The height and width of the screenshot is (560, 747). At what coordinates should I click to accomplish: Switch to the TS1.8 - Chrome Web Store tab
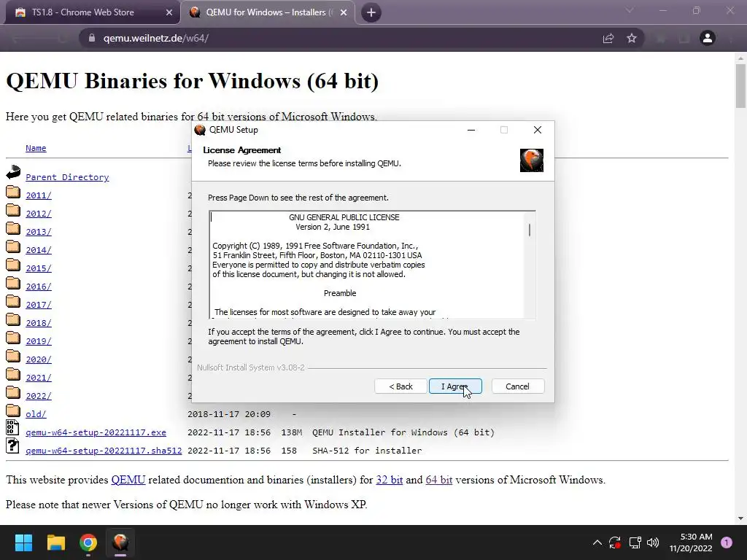[x=83, y=12]
